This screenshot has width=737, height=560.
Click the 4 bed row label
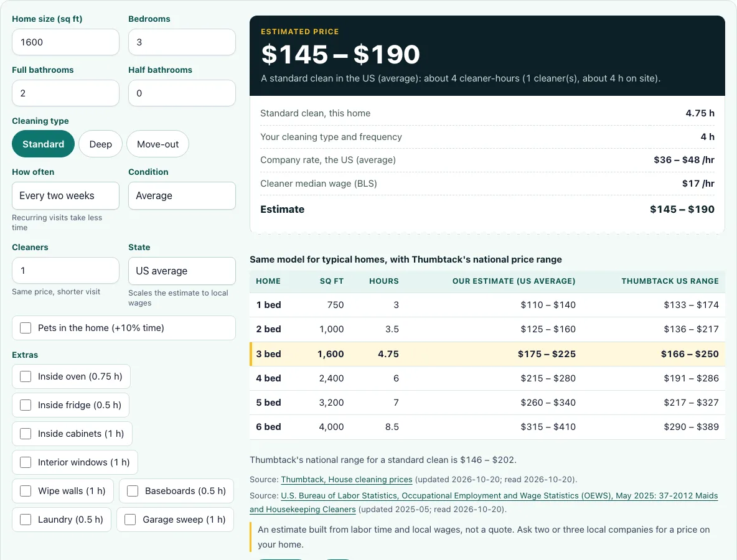click(268, 378)
